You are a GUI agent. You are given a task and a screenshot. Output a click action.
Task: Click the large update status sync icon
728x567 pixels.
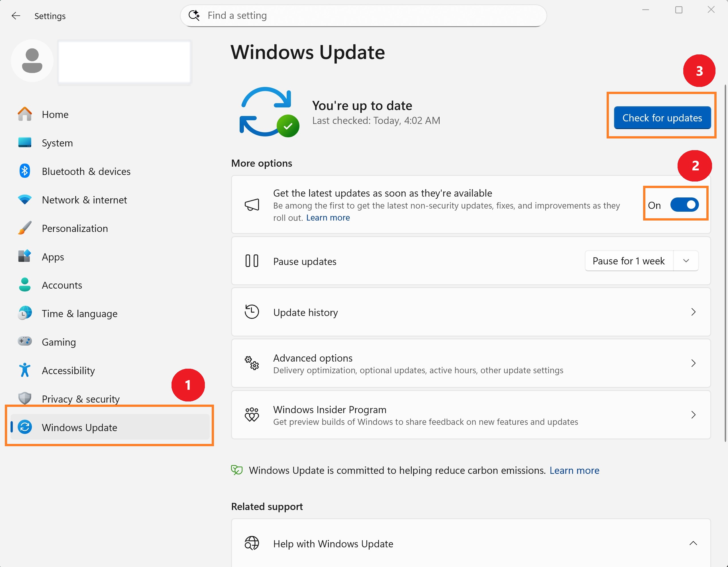pos(269,112)
